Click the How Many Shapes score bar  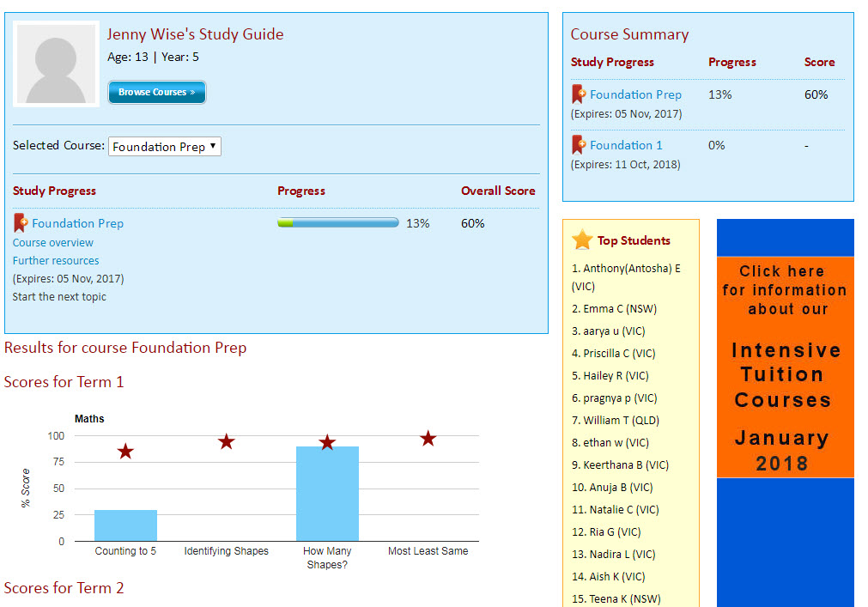[327, 494]
